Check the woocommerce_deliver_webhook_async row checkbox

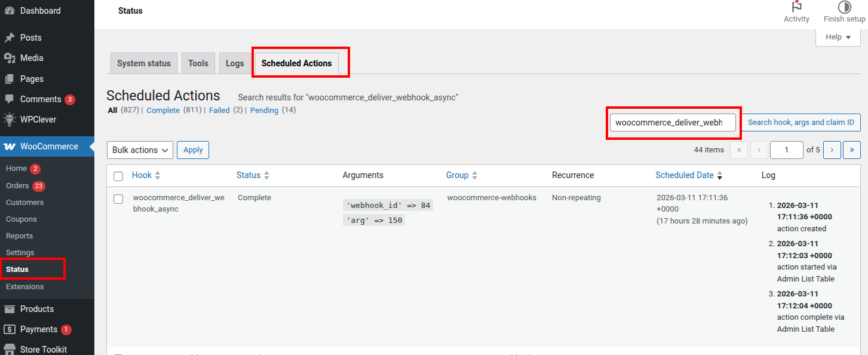click(118, 198)
